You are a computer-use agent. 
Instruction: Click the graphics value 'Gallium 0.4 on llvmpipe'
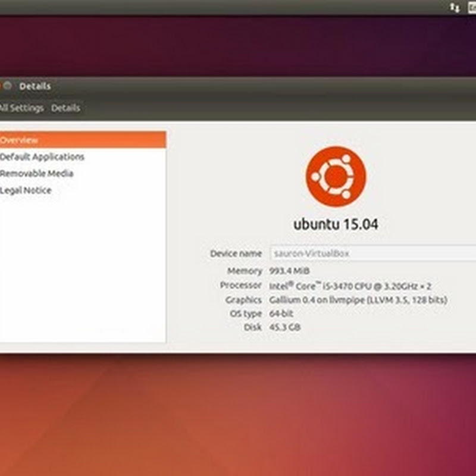(x=358, y=300)
